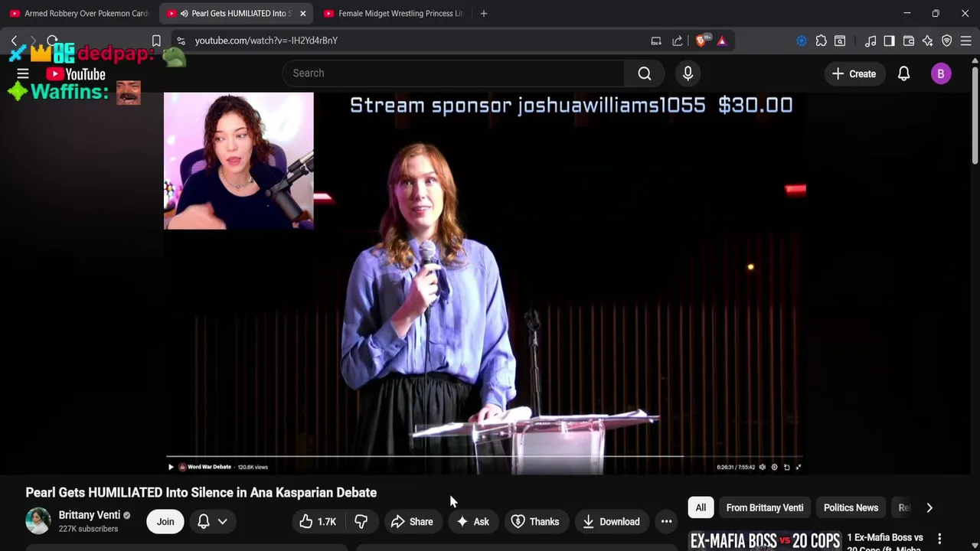Dislike the video
Screen dimensions: 980x551
click(x=361, y=521)
